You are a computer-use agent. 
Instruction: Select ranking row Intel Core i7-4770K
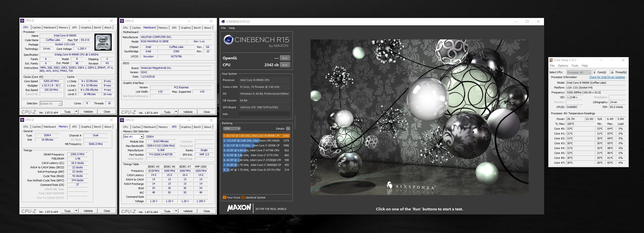tap(256, 150)
